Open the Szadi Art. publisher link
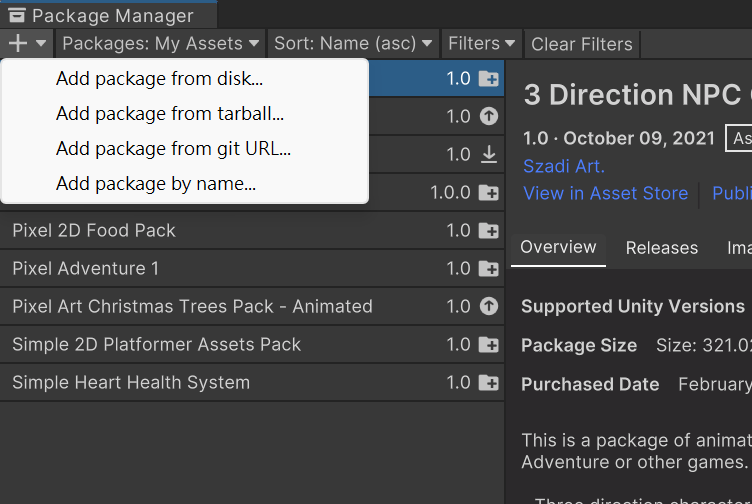The height and width of the screenshot is (504, 752). (564, 166)
